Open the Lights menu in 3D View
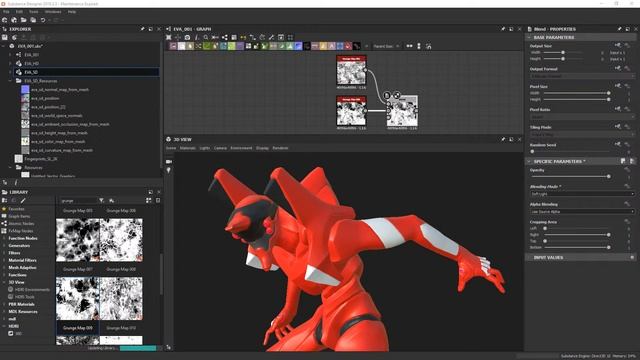The height and width of the screenshot is (360, 640). (204, 148)
